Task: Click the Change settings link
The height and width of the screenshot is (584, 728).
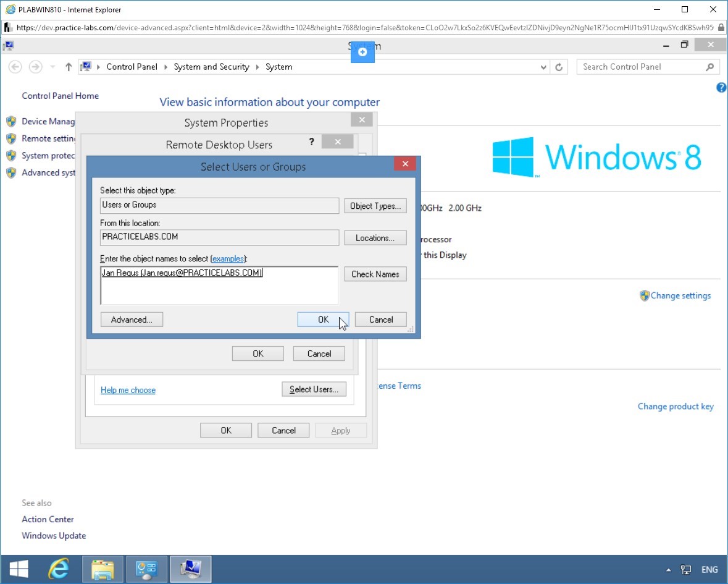Action: click(x=680, y=295)
